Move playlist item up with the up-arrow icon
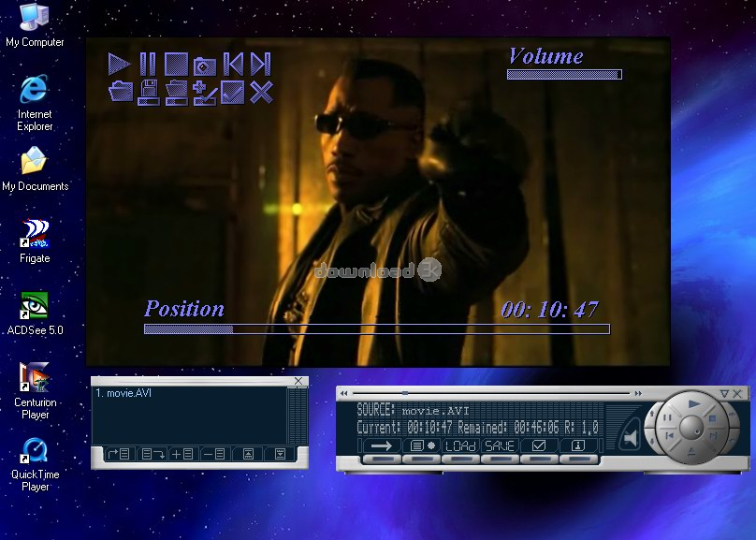This screenshot has width=756, height=540. point(248,454)
